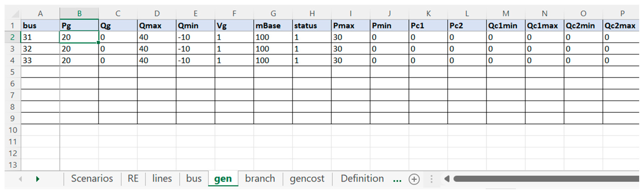Screen dimensions: 644x196
Task: Switch to the branch sheet tab
Action: coord(260,179)
